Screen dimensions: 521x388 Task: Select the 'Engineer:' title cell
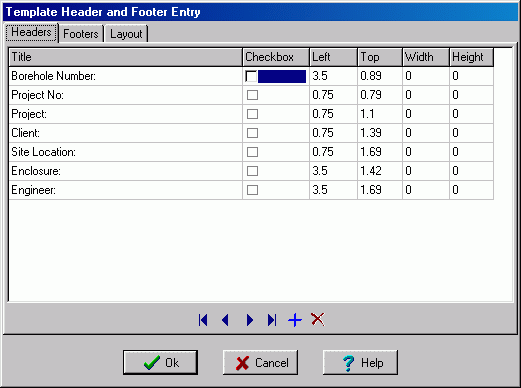coord(126,190)
